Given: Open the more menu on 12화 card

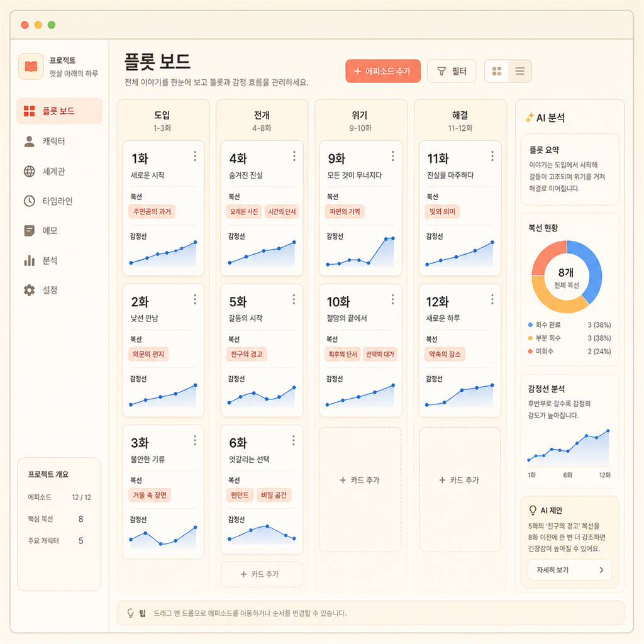Looking at the screenshot, I should pyautogui.click(x=492, y=299).
